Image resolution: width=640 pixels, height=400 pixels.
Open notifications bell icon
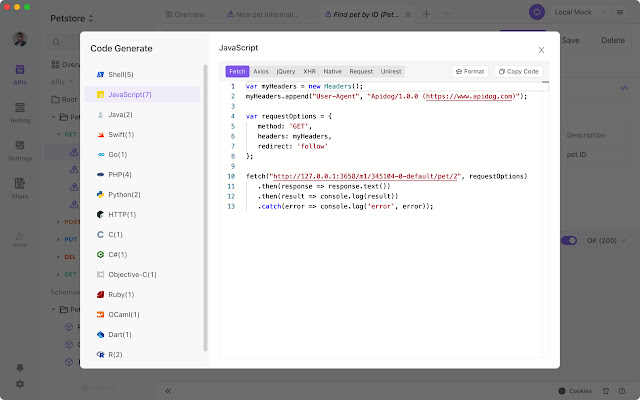20,368
